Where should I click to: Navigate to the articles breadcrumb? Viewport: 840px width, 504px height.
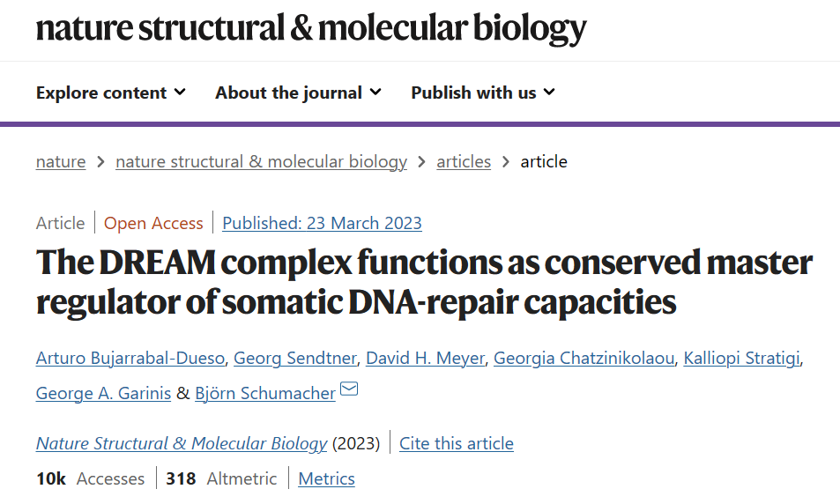pos(464,161)
